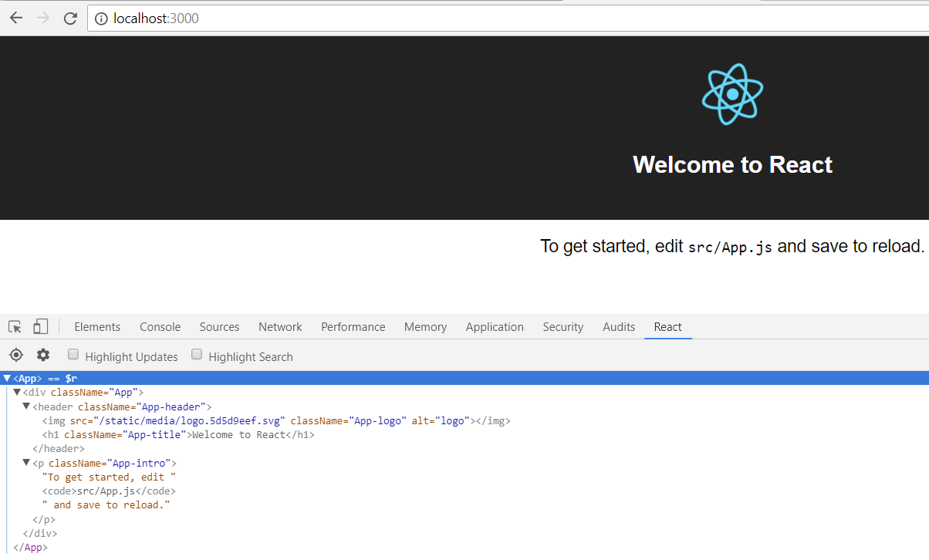Collapse the header App-header node arrow
Image resolution: width=929 pixels, height=560 pixels.
26,407
